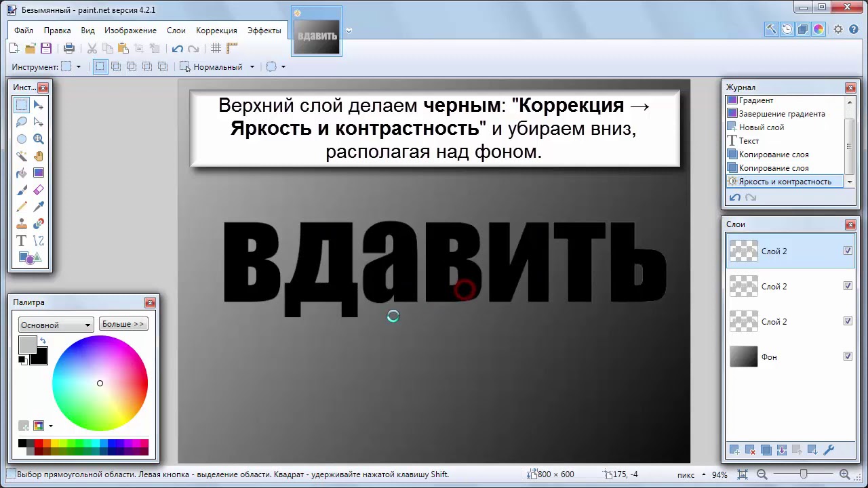868x488 pixels.
Task: Open the Эффекты menu
Action: 264,30
